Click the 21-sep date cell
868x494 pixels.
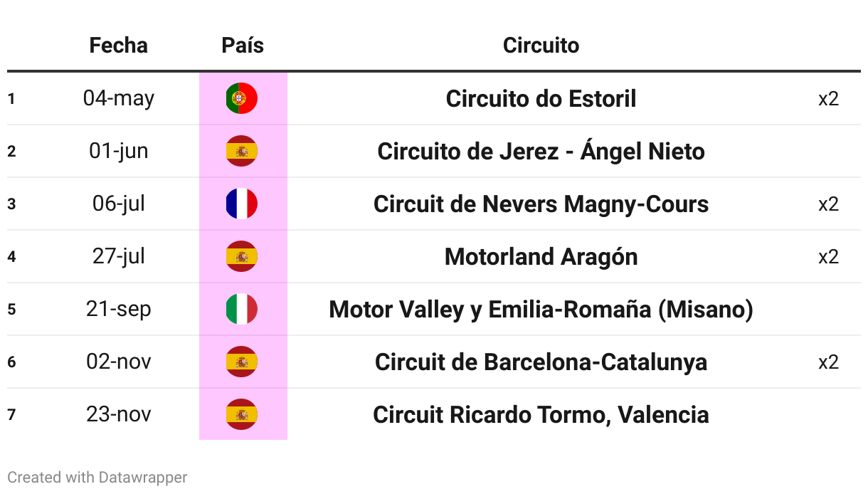tap(118, 310)
